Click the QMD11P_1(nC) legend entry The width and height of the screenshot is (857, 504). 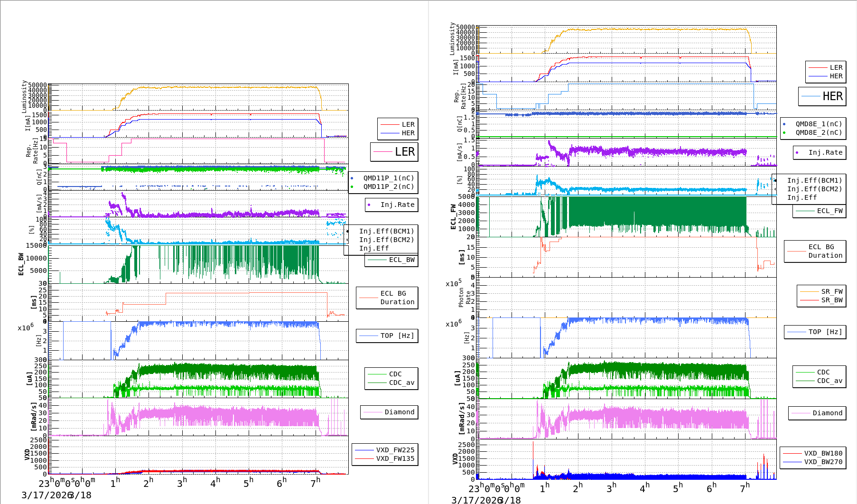point(388,178)
